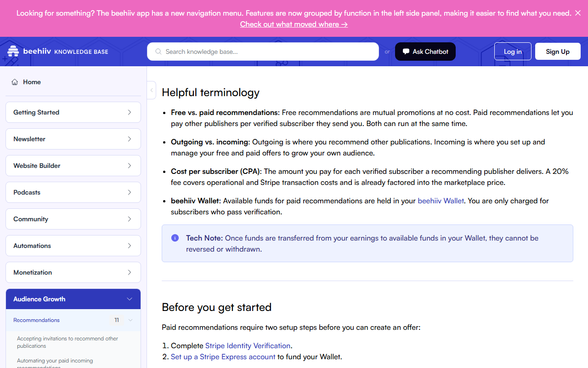Click the 'Free vs. paid recommendations' term
Viewport: 588px width, 368px height.
[x=225, y=112]
